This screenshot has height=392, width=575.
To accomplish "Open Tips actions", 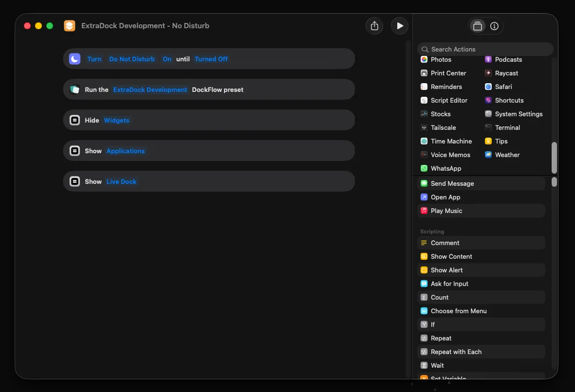I will [x=496, y=141].
